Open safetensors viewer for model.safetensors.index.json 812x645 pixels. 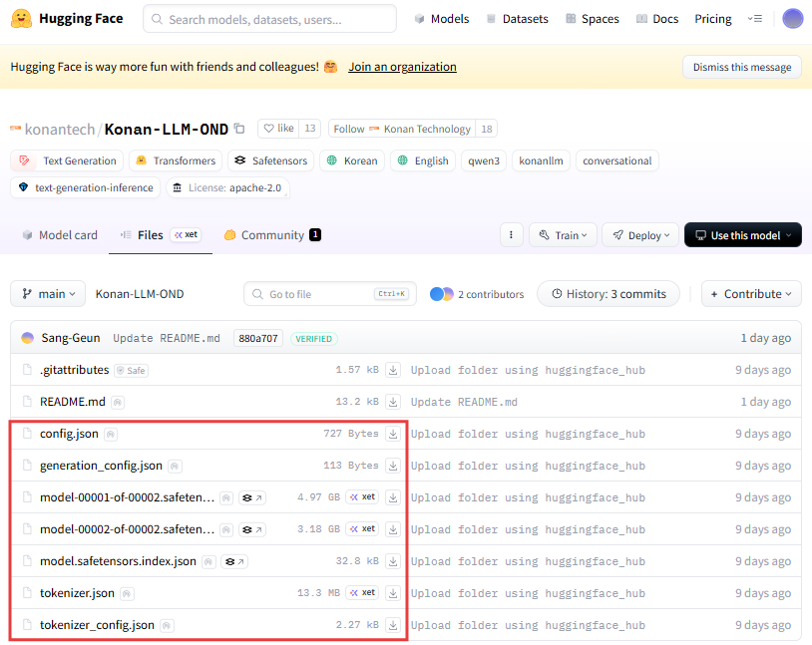coord(234,561)
